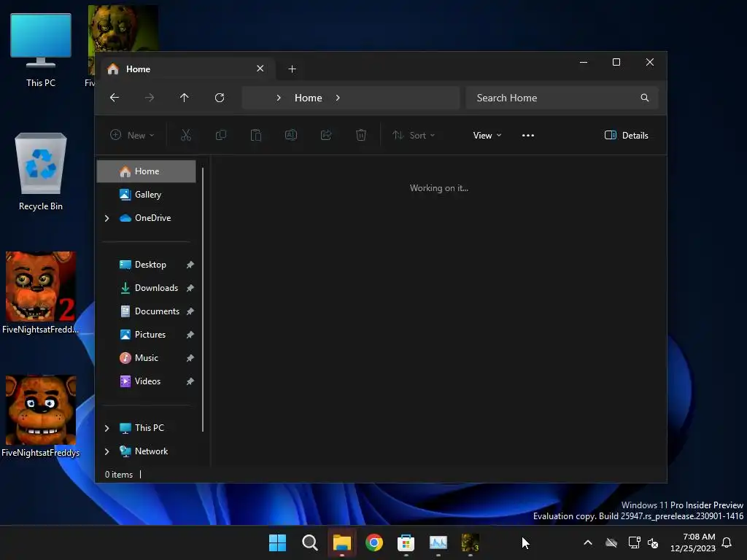
Task: Go up one folder level
Action: point(185,98)
